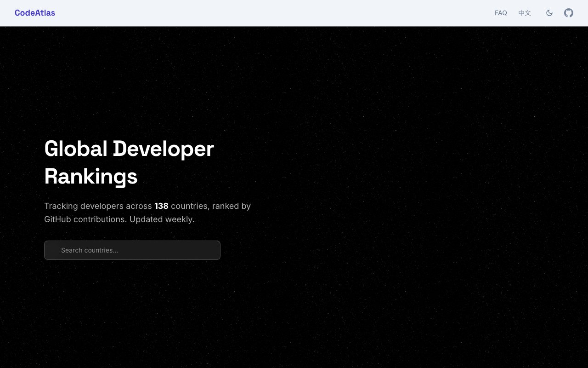
Task: Click the CodeAtlas brand link
Action: coord(35,13)
